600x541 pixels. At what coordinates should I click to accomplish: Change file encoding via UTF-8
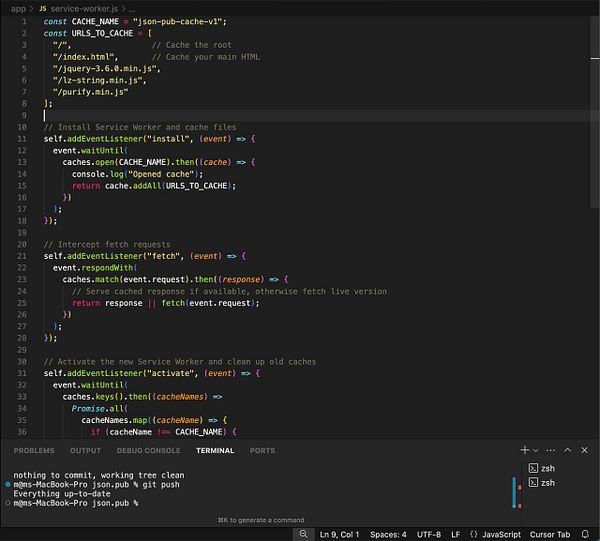(428, 534)
